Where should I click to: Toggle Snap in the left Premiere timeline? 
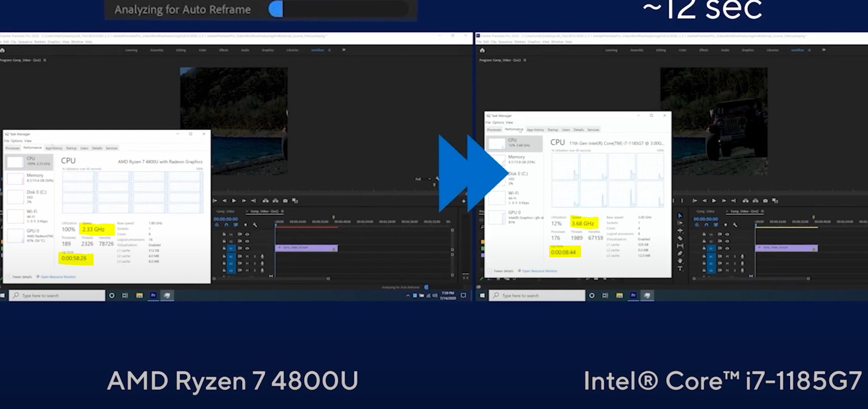[226, 225]
